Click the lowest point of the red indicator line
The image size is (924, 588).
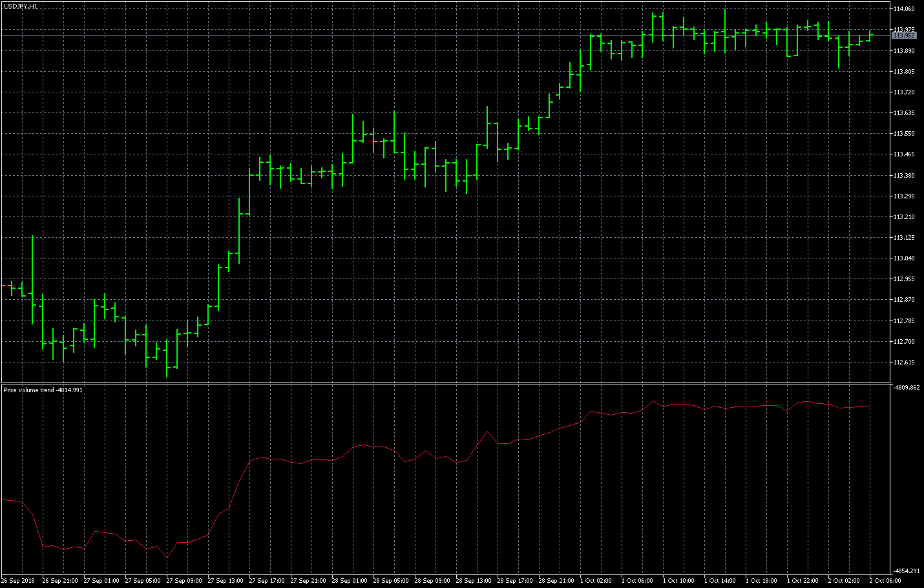pos(167,557)
